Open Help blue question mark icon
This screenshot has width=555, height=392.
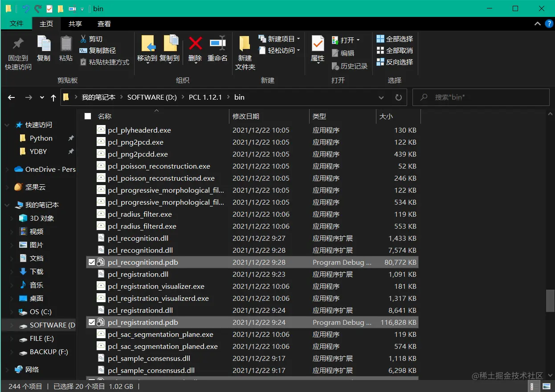click(x=549, y=24)
